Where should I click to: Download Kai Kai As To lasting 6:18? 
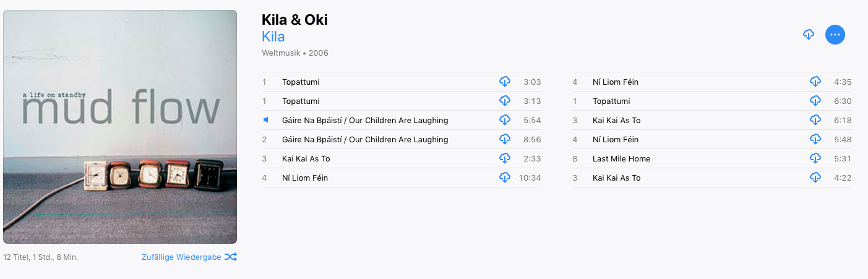(x=815, y=120)
